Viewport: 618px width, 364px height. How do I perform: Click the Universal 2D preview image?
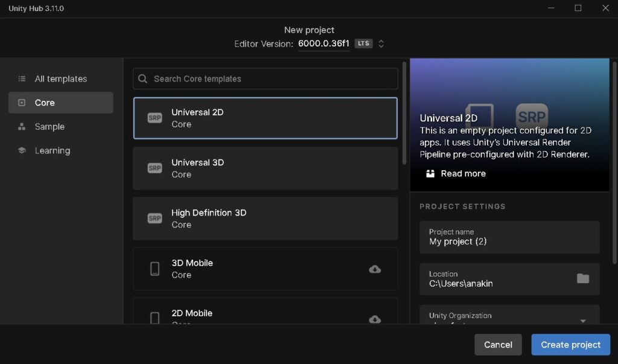(x=509, y=124)
